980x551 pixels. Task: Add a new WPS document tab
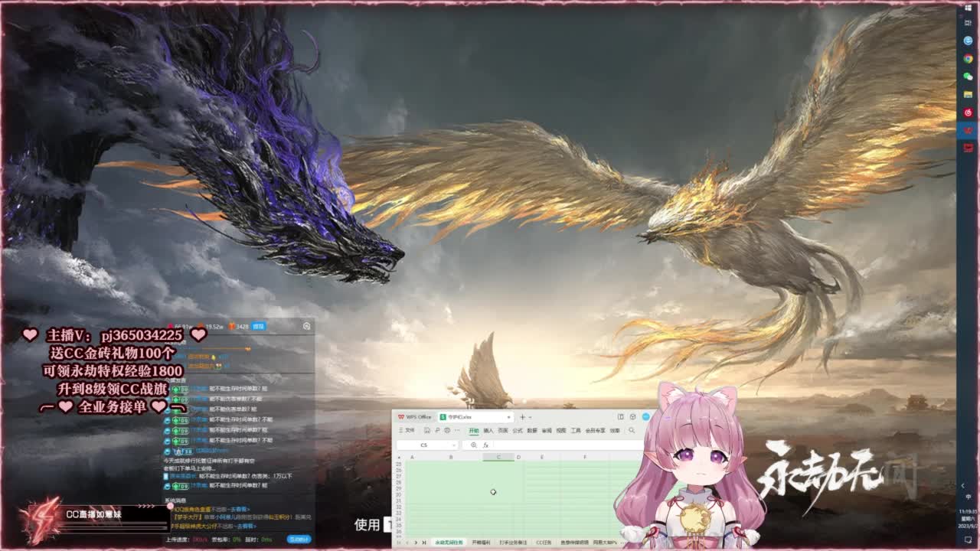coord(522,417)
